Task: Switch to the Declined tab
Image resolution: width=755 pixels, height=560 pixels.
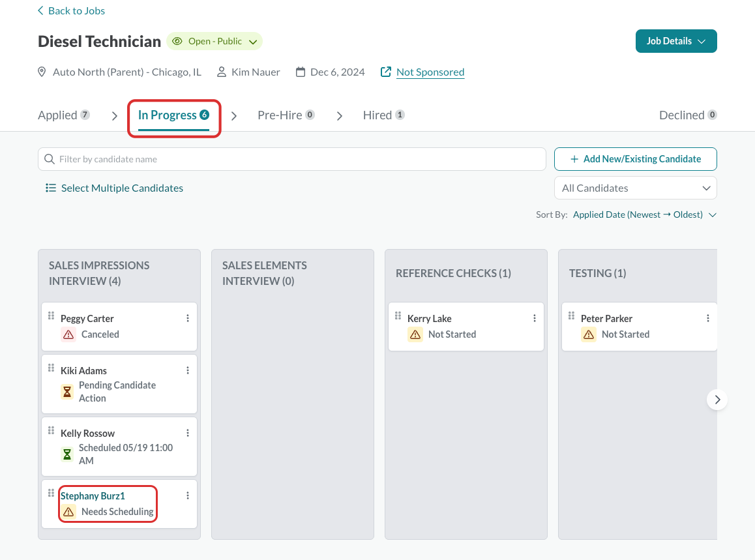Action: click(x=688, y=115)
